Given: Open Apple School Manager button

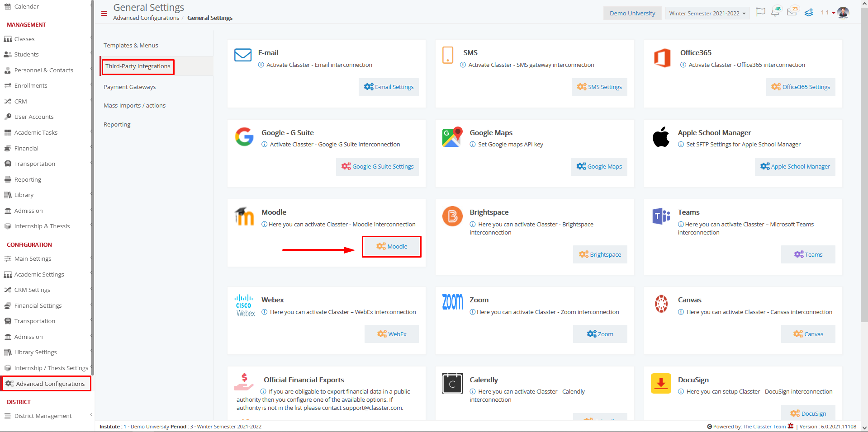Looking at the screenshot, I should point(795,167).
